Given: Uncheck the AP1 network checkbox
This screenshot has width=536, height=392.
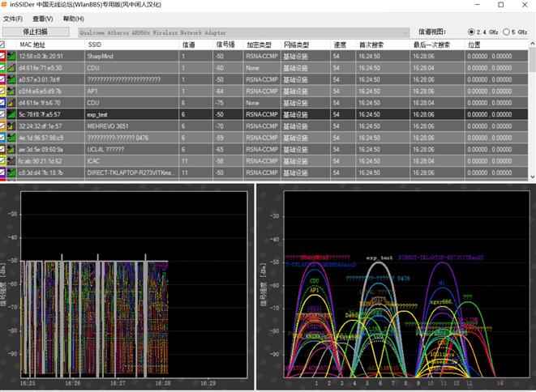Looking at the screenshot, I should 2,91.
